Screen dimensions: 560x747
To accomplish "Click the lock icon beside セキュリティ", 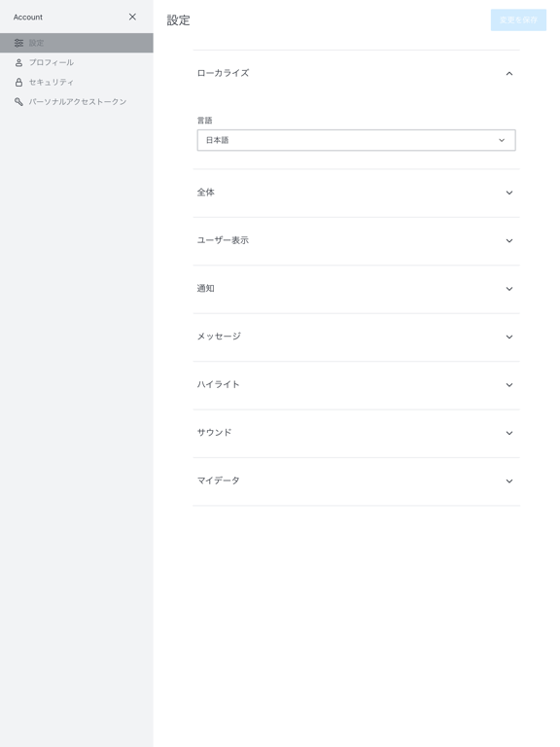I will (18, 82).
